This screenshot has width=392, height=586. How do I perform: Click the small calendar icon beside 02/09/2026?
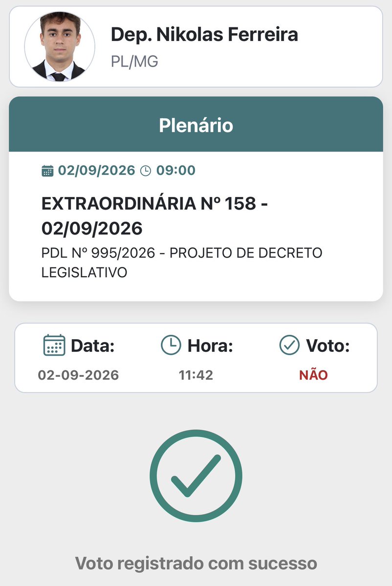click(47, 171)
